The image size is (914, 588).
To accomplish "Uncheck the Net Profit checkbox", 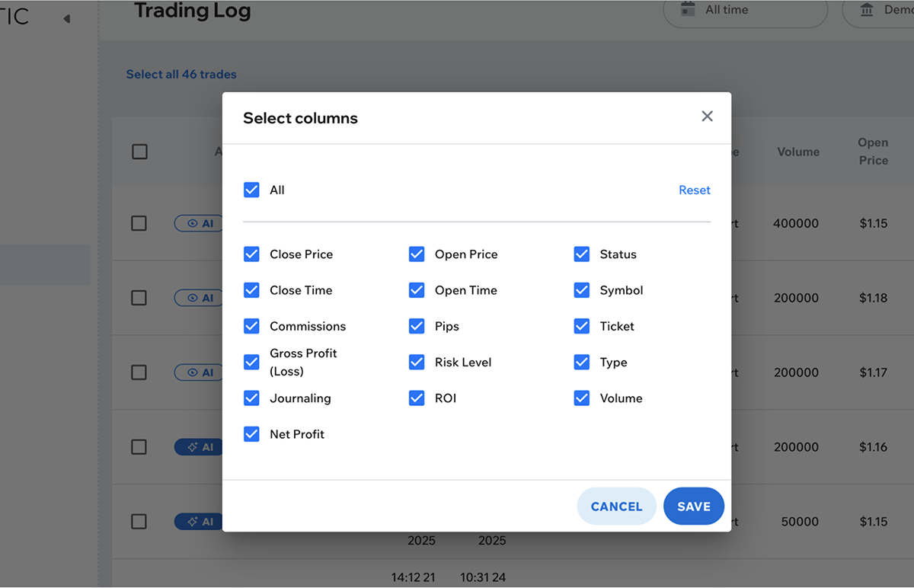I will pos(251,434).
